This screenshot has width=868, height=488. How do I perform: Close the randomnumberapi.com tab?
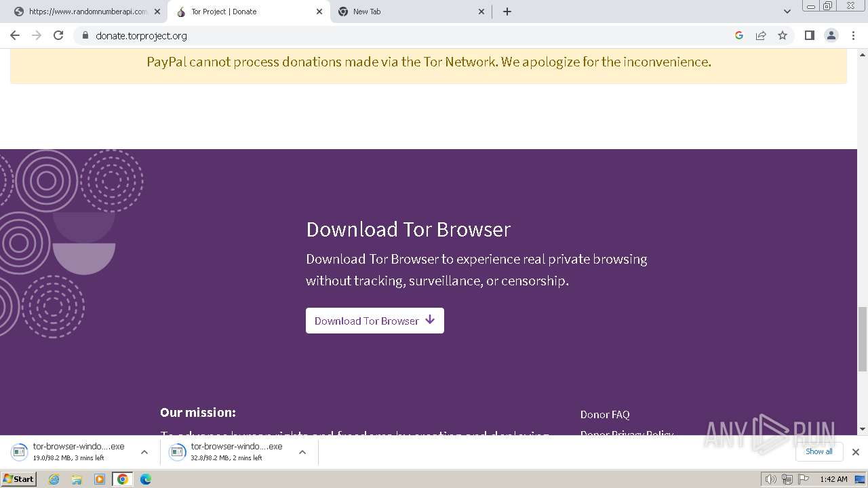coord(157,12)
